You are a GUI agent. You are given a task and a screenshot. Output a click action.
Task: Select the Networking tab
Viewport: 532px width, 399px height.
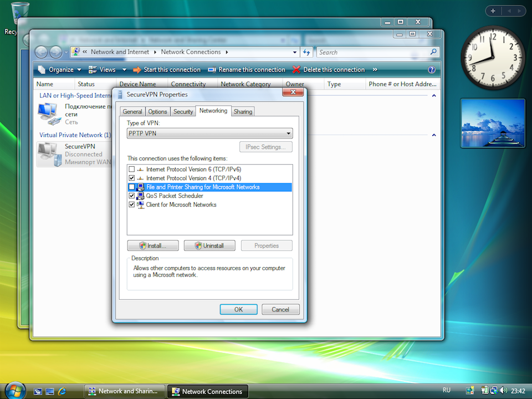(x=213, y=111)
